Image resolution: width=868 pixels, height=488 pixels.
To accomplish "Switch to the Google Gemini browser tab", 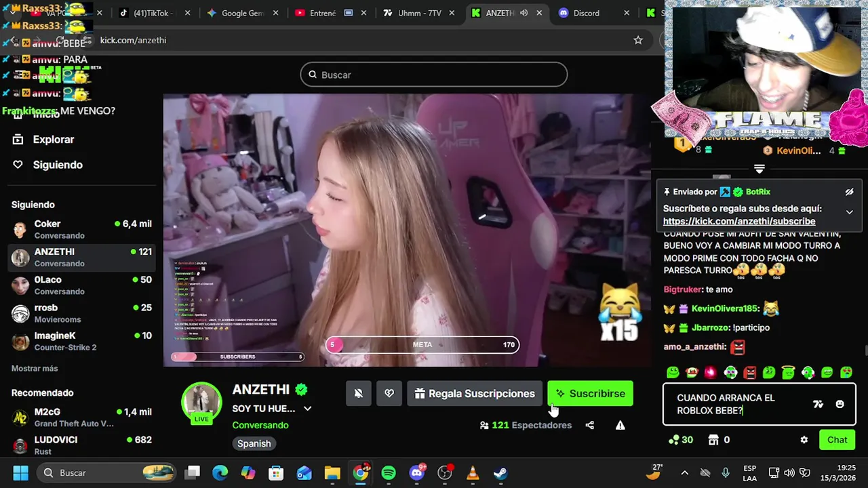I will click(x=243, y=13).
